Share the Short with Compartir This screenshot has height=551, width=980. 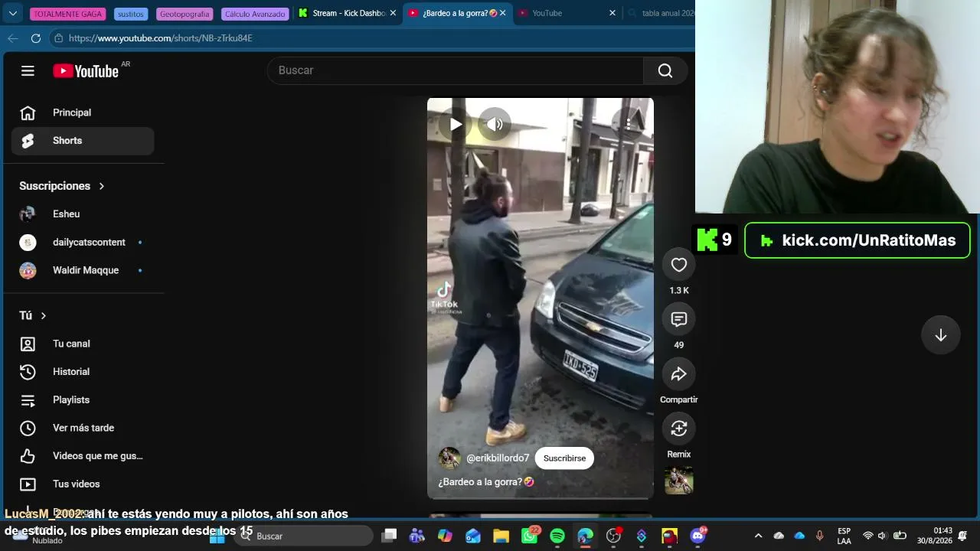pos(679,374)
